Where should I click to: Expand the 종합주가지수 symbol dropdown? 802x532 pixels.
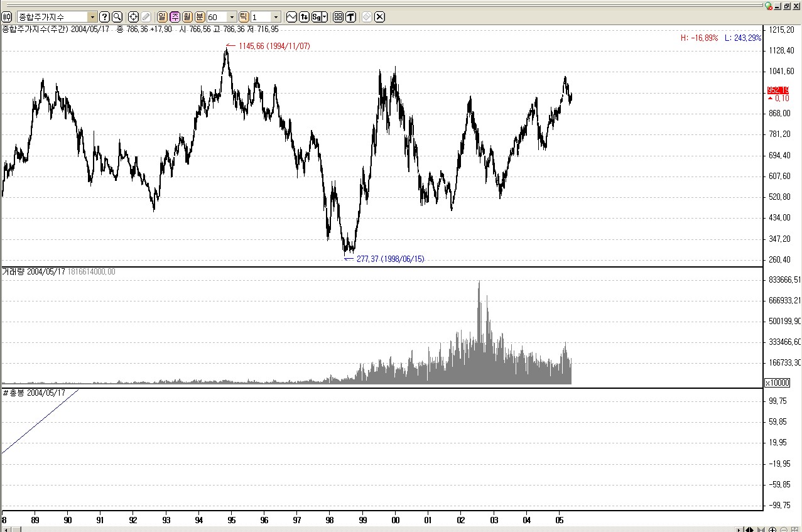point(92,17)
